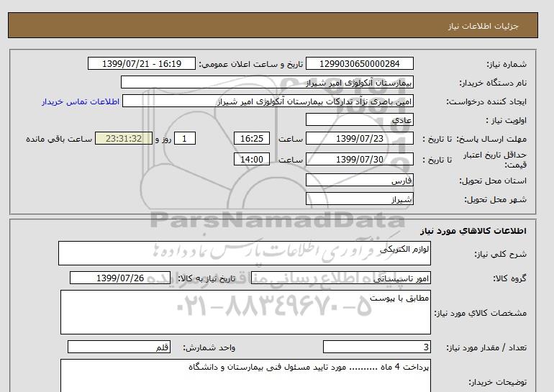Select the need date field 1399/07/26
Viewport: 554px width, 392px height.
click(x=120, y=278)
